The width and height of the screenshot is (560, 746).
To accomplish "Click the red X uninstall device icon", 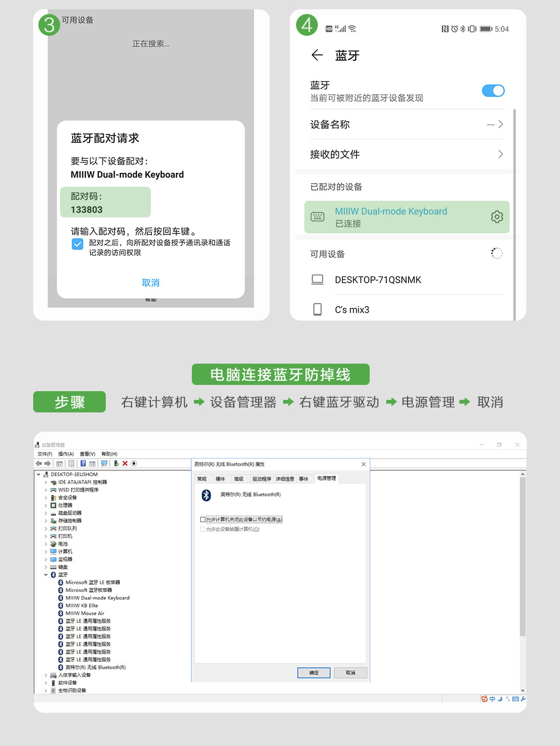I will (x=125, y=463).
